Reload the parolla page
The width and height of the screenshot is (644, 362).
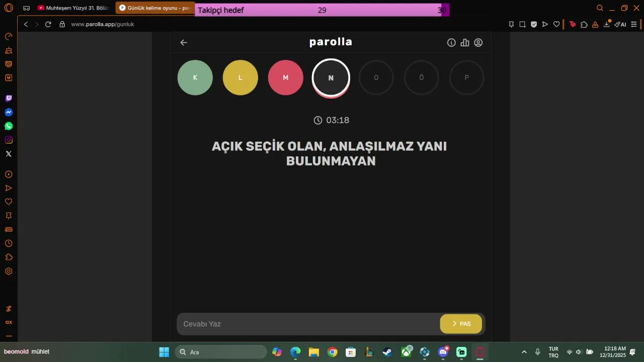click(48, 24)
